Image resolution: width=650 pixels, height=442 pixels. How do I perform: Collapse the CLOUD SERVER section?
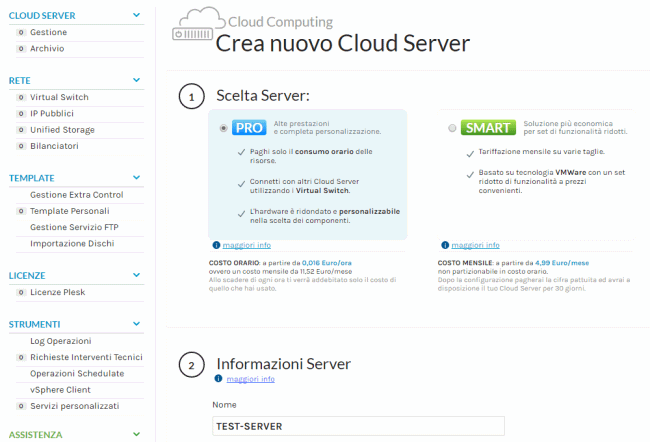tap(137, 16)
